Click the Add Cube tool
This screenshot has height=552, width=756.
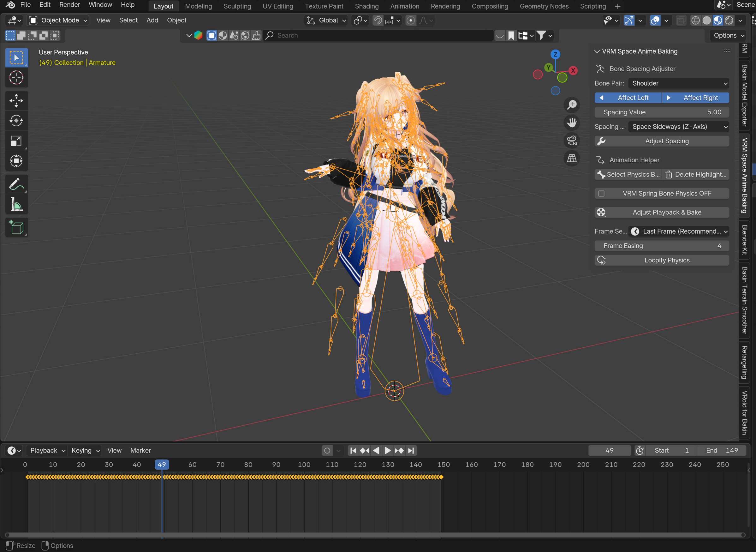16,228
